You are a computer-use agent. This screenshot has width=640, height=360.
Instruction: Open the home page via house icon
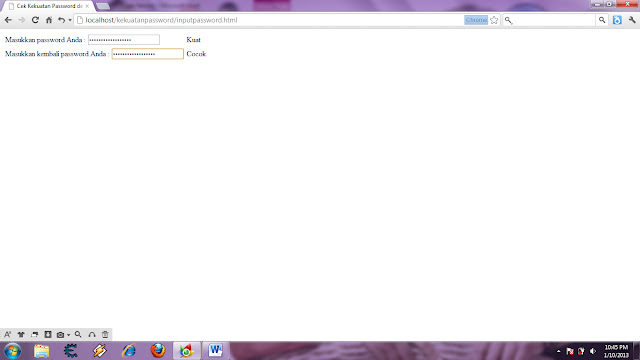(x=49, y=20)
